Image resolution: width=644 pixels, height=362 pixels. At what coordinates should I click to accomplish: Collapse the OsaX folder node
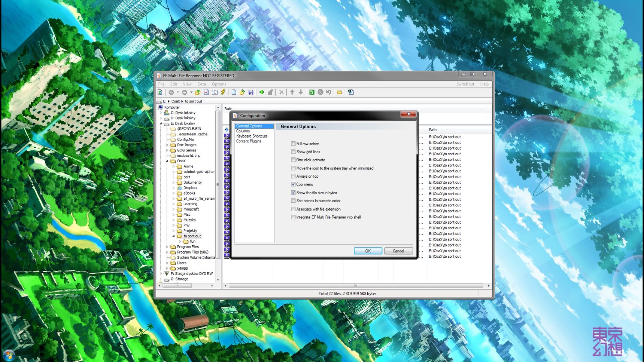tap(167, 161)
